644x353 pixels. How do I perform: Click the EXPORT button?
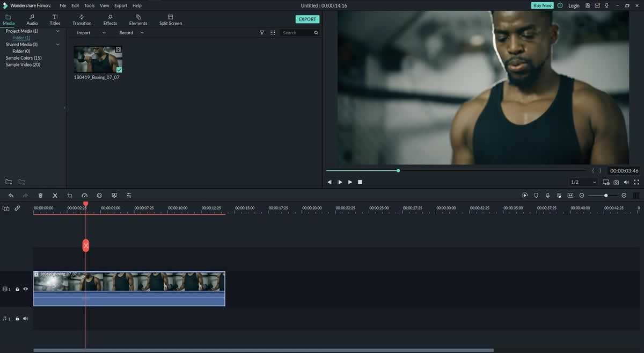pyautogui.click(x=307, y=19)
